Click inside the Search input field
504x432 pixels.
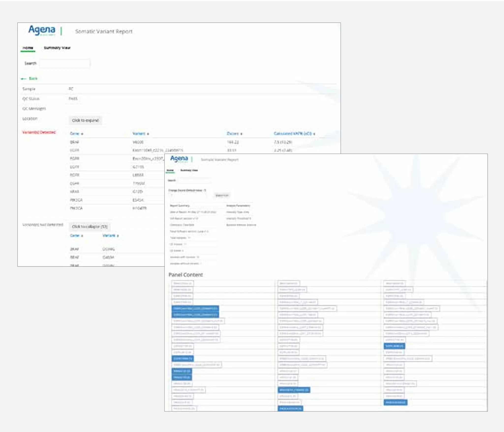[65, 63]
